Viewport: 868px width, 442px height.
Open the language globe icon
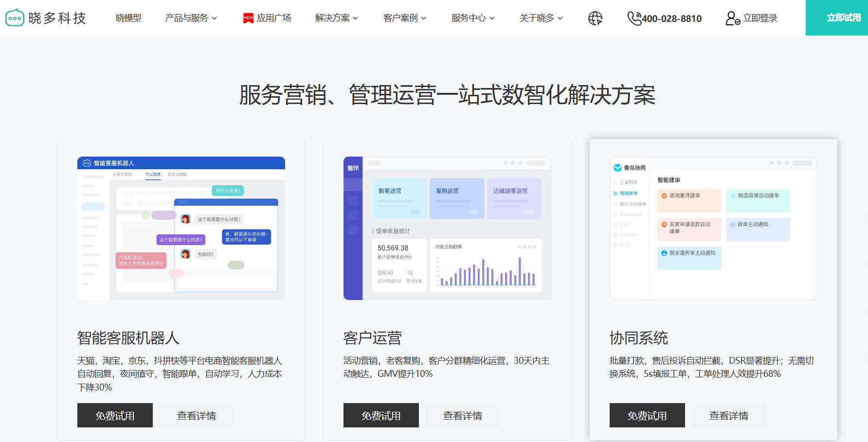(x=595, y=18)
